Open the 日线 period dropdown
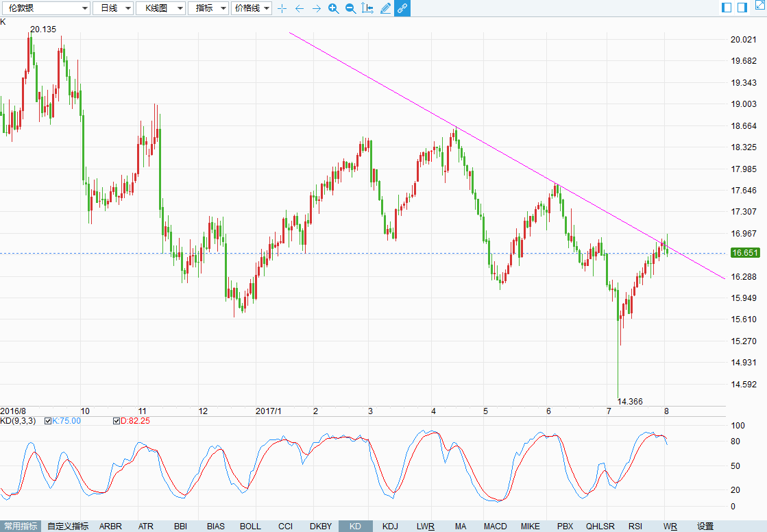This screenshot has height=532, width=767. pos(112,8)
